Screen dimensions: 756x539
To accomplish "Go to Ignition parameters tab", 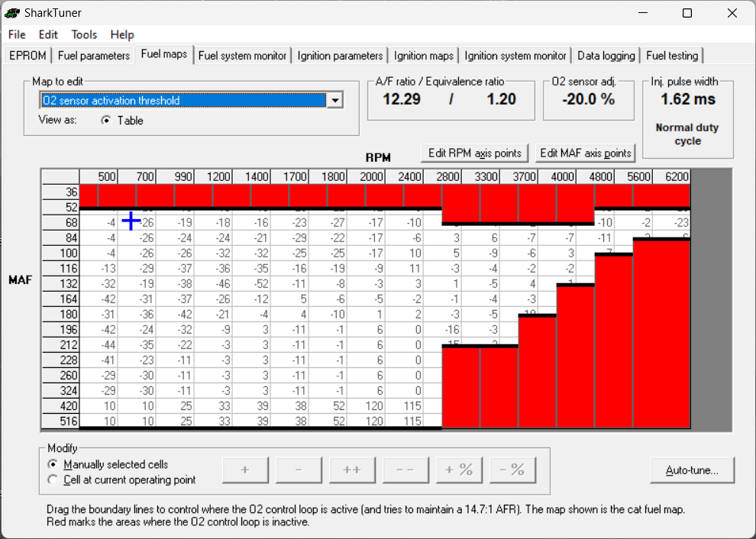I will [340, 56].
